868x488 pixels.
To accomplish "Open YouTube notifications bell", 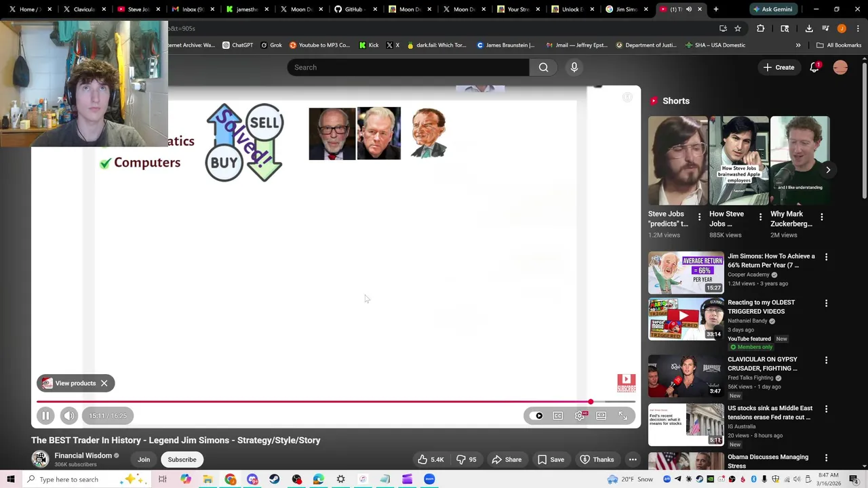I will (x=814, y=67).
